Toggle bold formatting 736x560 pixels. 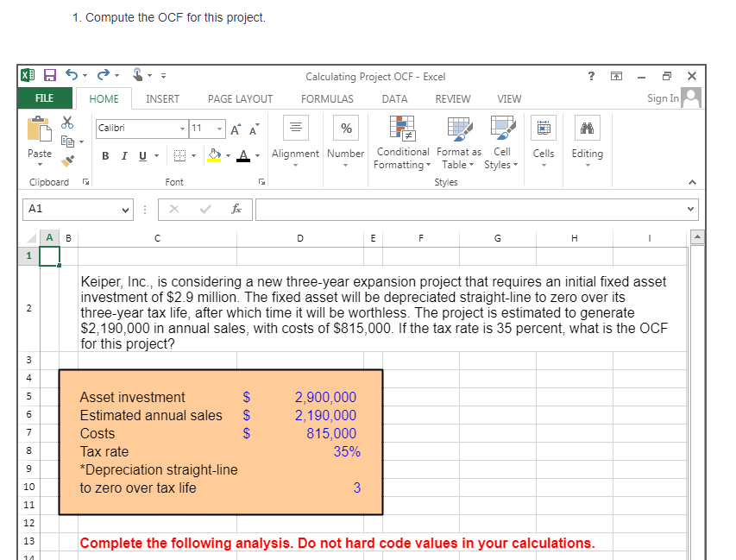coord(104,157)
